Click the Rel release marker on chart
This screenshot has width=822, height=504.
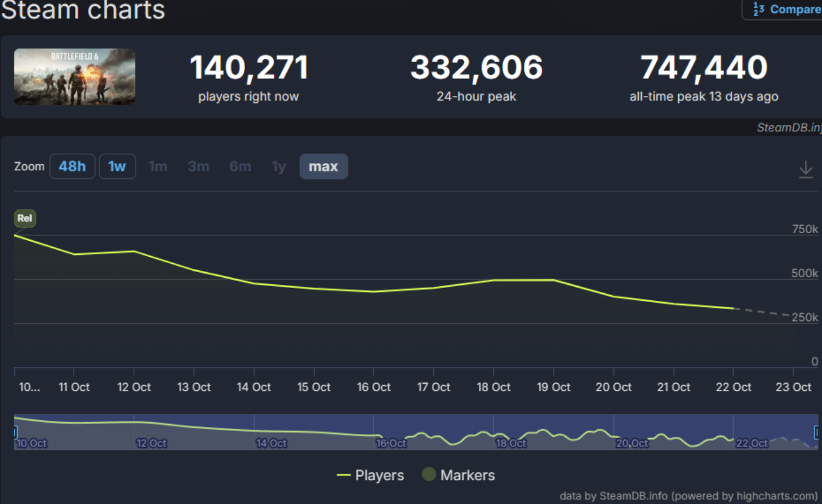(25, 218)
